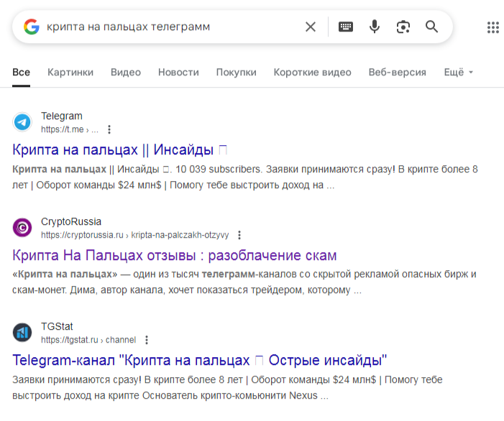Image resolution: width=504 pixels, height=421 pixels.
Task: Expand the Ещё dropdown menu
Action: [x=459, y=73]
